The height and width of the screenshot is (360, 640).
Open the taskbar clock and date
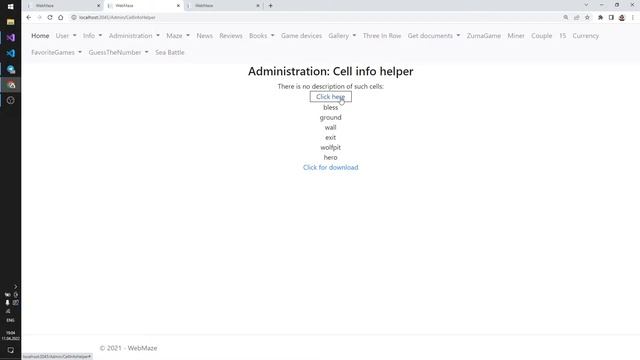point(11,336)
